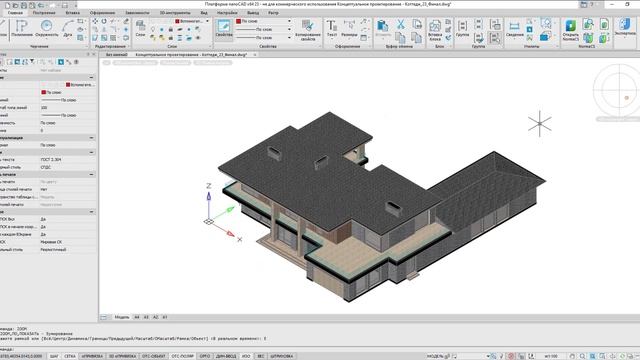Open the Настройки ribbon tab
This screenshot has width=640, height=360.
pos(227,13)
